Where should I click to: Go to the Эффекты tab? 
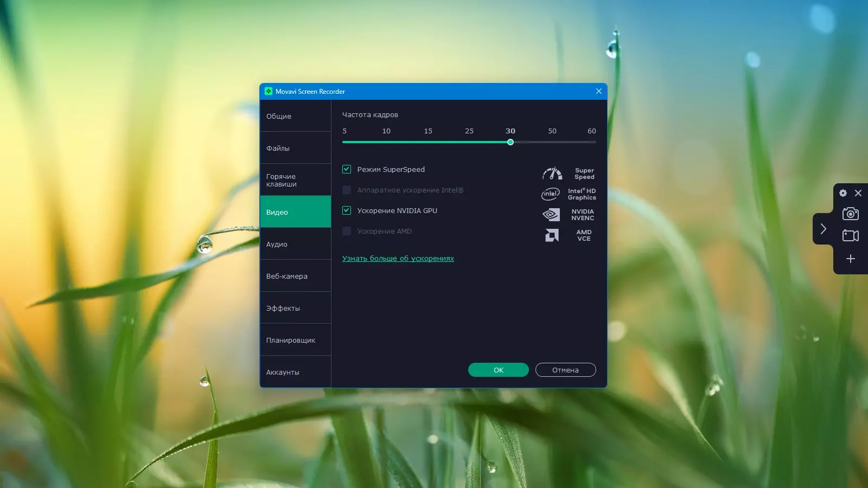(296, 308)
